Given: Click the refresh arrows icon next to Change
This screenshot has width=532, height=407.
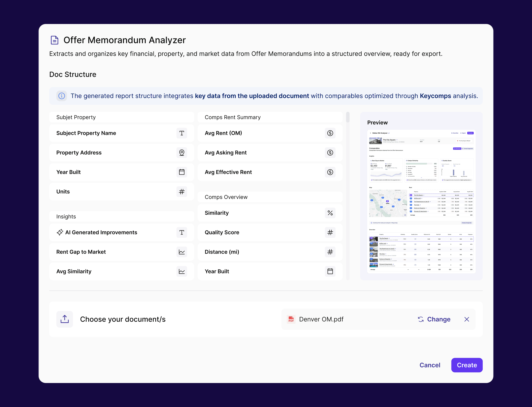Looking at the screenshot, I should click(x=421, y=319).
